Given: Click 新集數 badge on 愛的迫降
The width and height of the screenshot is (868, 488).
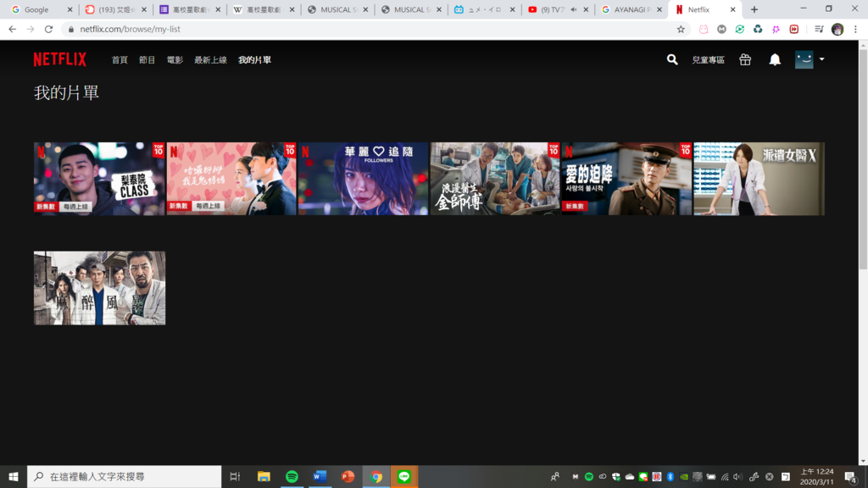Looking at the screenshot, I should [x=575, y=206].
